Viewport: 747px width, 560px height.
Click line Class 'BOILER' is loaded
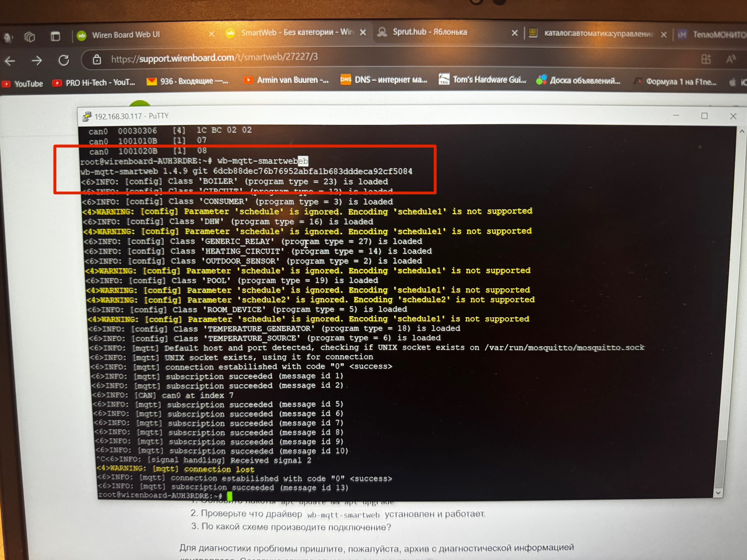[234, 182]
